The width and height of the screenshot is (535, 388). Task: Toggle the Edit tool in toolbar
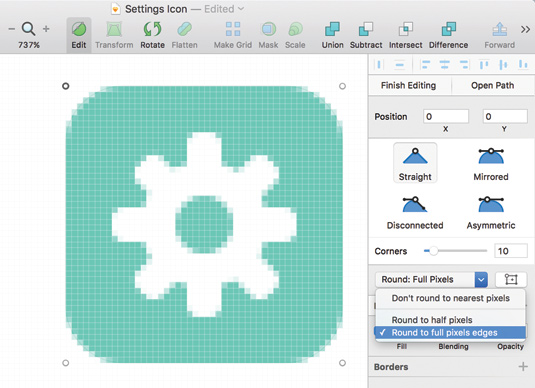click(79, 35)
